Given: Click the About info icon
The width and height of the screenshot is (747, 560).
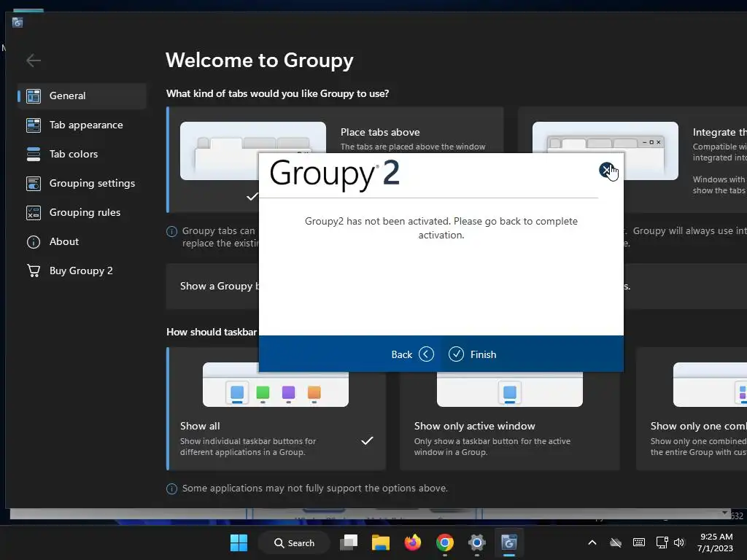Looking at the screenshot, I should (x=34, y=242).
